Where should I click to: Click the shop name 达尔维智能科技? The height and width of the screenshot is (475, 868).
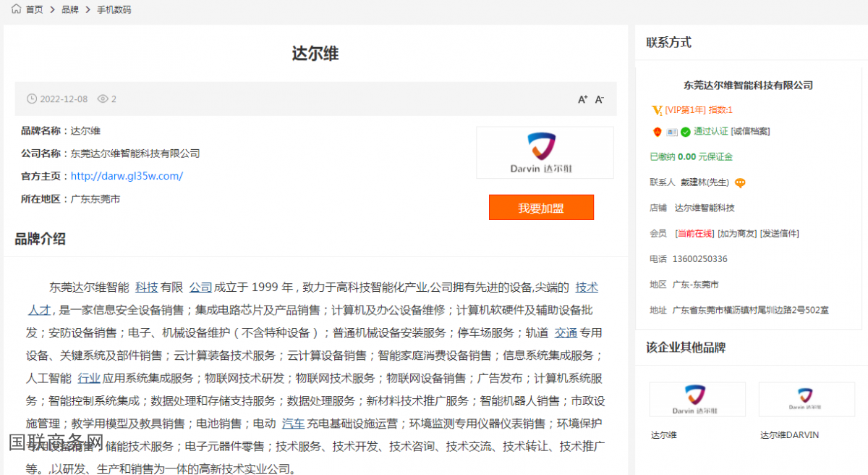pyautogui.click(x=705, y=209)
